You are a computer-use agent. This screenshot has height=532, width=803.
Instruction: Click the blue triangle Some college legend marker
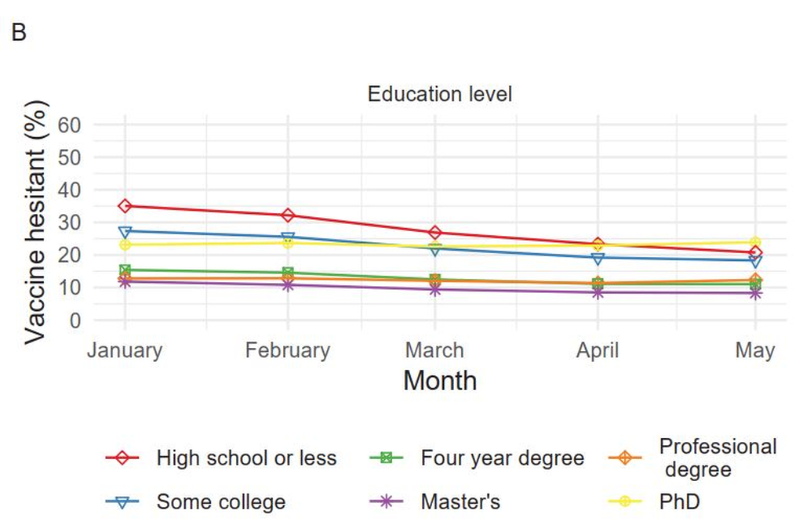click(121, 501)
